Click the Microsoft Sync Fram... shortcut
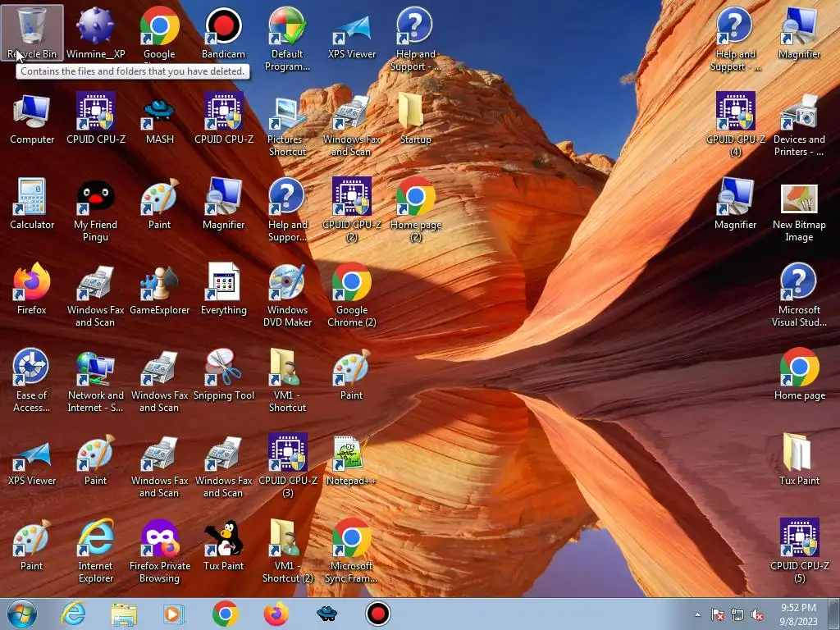This screenshot has width=840, height=630. pos(351,550)
